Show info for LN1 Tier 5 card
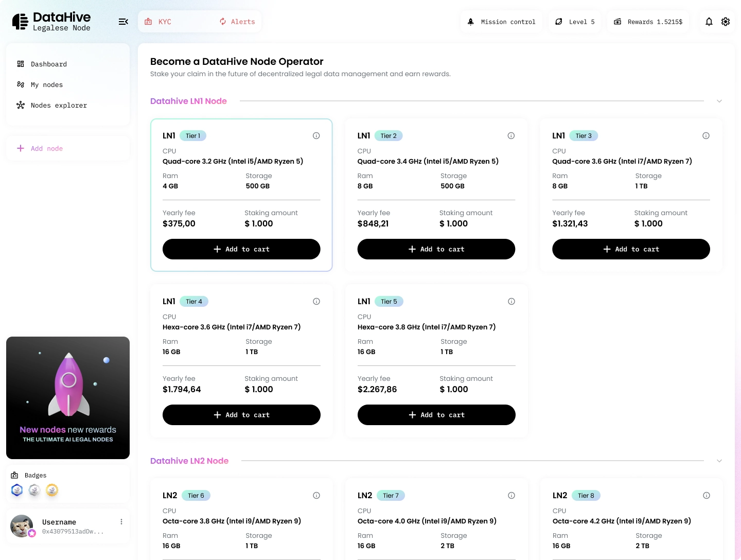Image resolution: width=741 pixels, height=560 pixels. (x=511, y=302)
